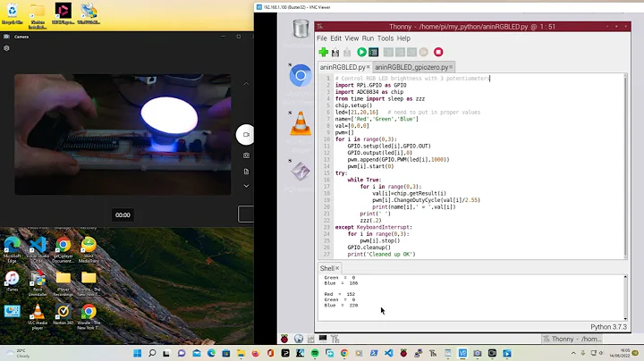Close the aninRGBLED.py editor tab
644x361 pixels.
[368, 67]
